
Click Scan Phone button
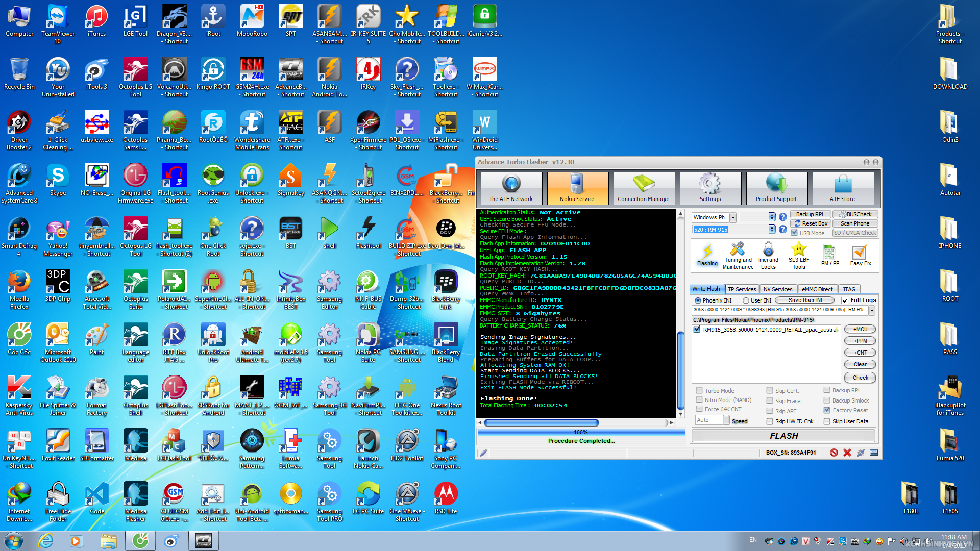(855, 223)
